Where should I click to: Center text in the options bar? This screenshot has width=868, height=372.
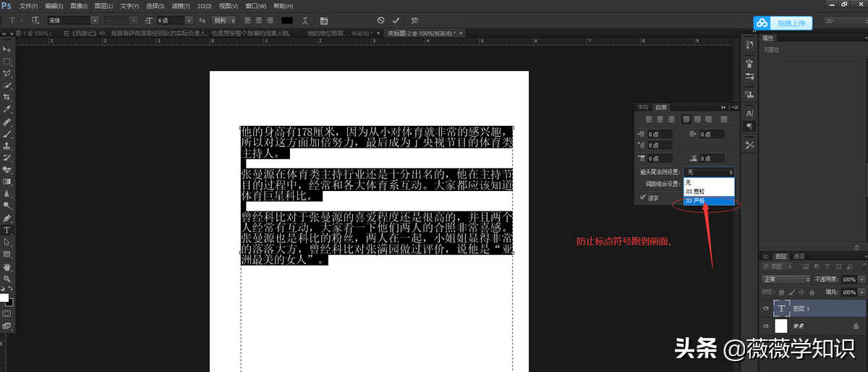259,20
